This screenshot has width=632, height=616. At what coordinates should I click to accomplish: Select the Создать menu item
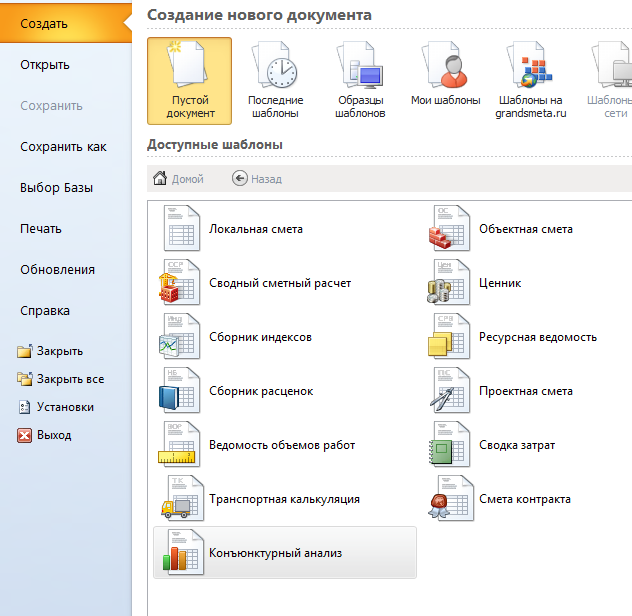click(x=66, y=23)
